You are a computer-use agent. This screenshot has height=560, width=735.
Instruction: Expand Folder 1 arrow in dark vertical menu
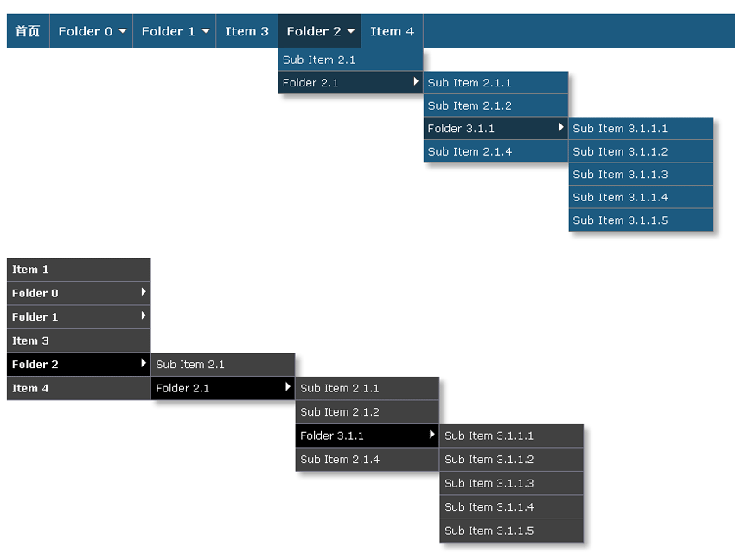tap(144, 316)
